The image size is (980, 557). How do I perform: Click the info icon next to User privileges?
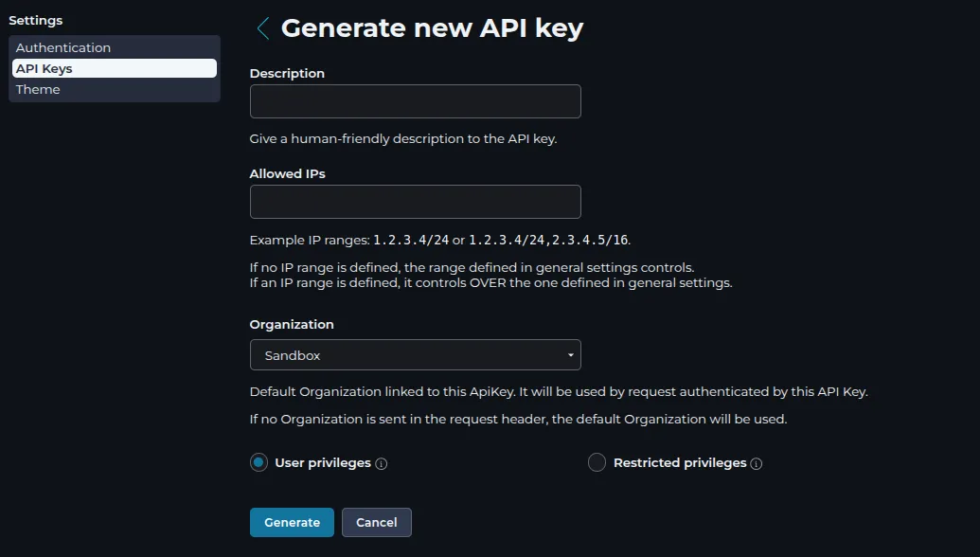(382, 464)
